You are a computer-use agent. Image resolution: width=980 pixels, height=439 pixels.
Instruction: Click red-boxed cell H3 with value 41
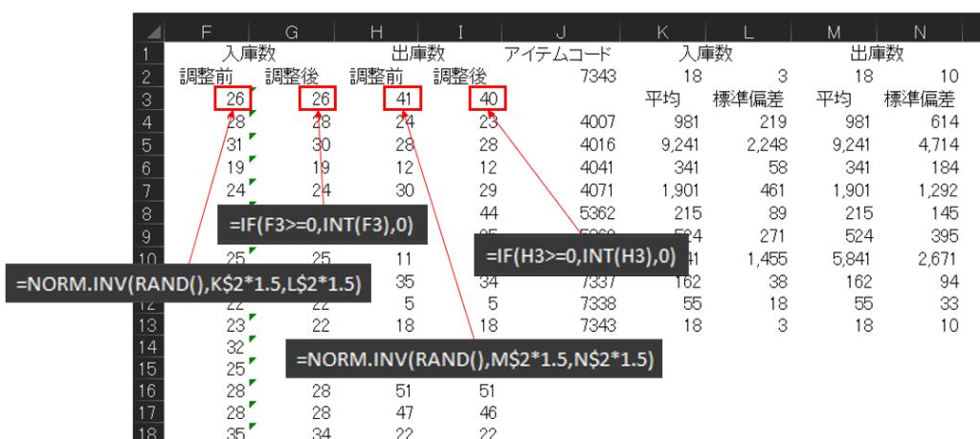pos(402,99)
